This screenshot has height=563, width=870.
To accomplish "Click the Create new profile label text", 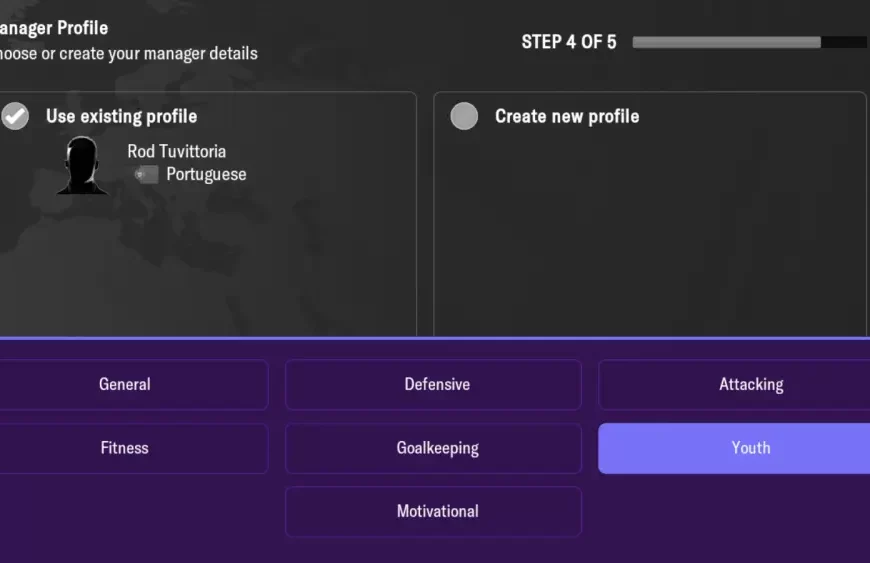I will pyautogui.click(x=567, y=116).
